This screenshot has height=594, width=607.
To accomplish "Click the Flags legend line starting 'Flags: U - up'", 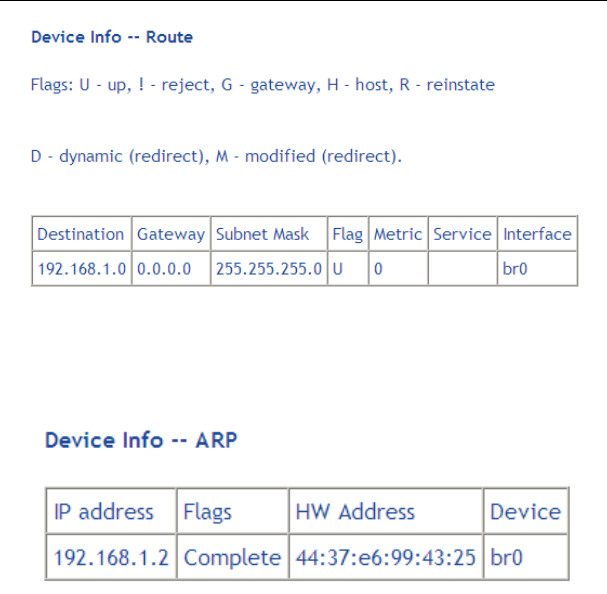I will pyautogui.click(x=262, y=85).
